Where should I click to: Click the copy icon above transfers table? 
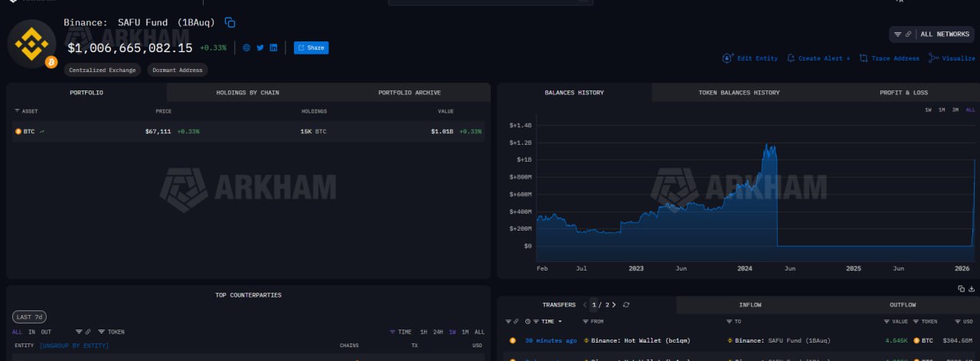tap(962, 289)
